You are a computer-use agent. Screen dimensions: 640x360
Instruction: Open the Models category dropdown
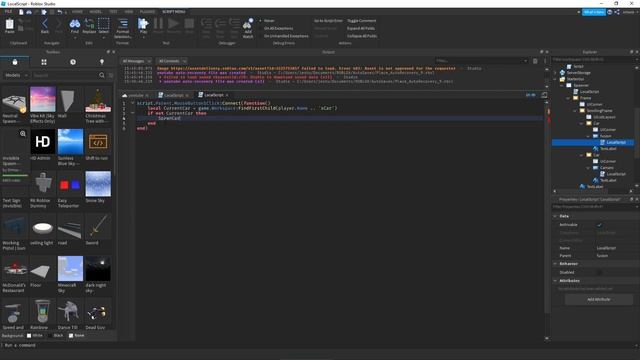tap(16, 75)
